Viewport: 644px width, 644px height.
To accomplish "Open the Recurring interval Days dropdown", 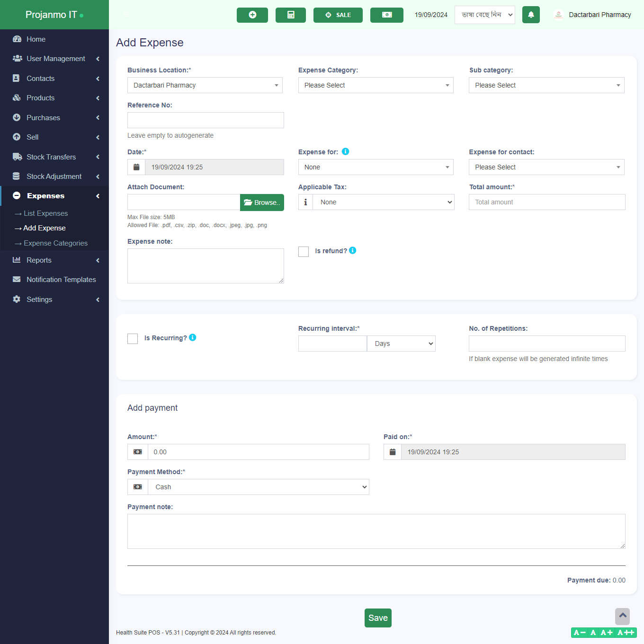I will [x=401, y=343].
